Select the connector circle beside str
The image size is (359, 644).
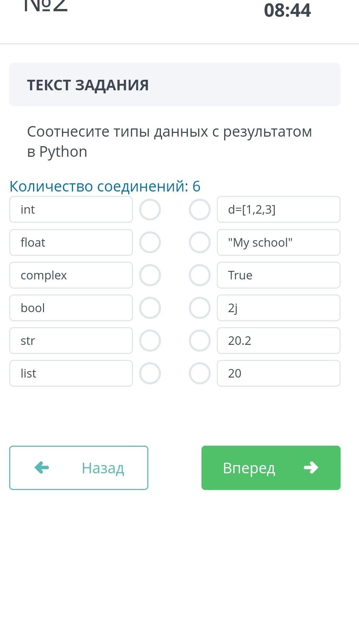pos(150,340)
